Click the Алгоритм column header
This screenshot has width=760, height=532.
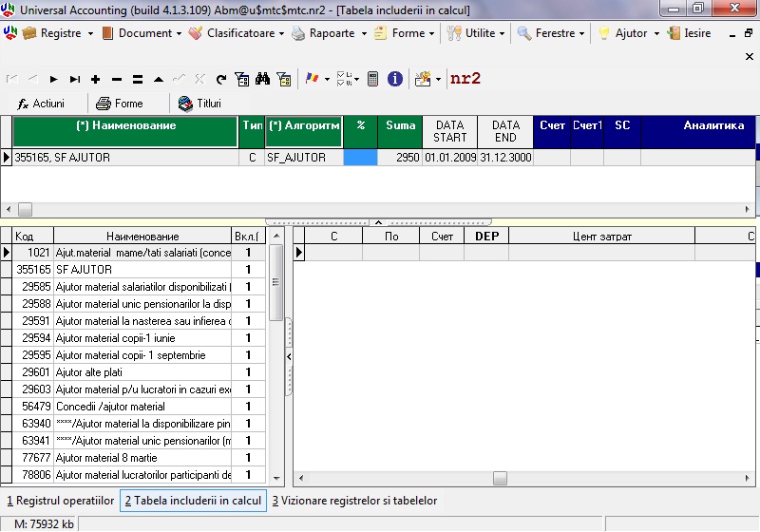[x=304, y=131]
